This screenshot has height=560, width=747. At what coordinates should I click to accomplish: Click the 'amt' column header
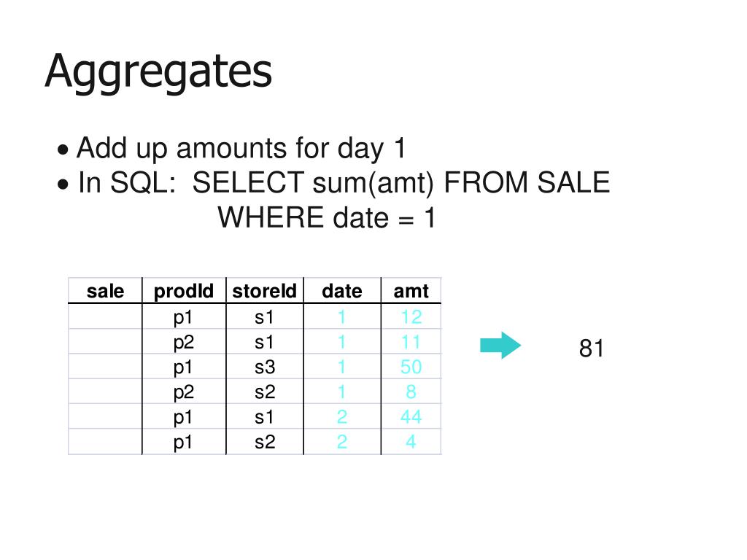pyautogui.click(x=411, y=291)
